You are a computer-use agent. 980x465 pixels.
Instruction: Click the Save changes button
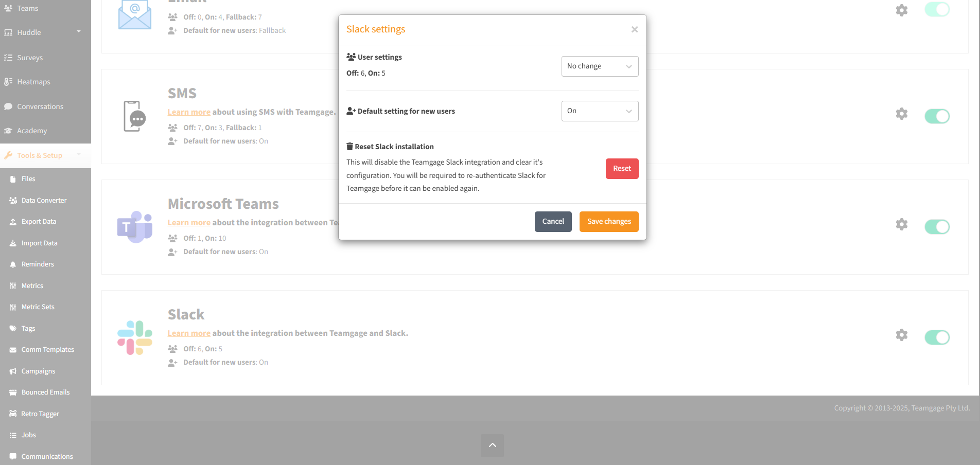609,222
